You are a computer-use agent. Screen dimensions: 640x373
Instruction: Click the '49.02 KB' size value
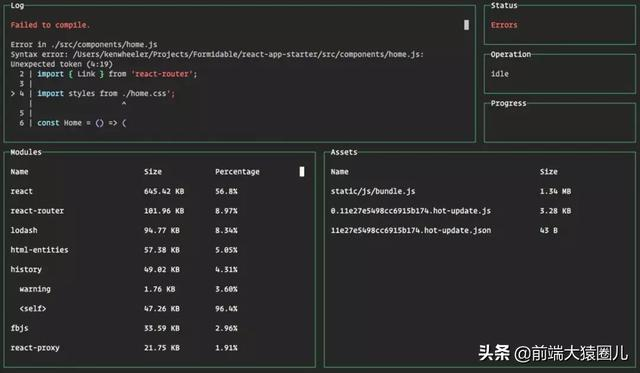(x=162, y=269)
